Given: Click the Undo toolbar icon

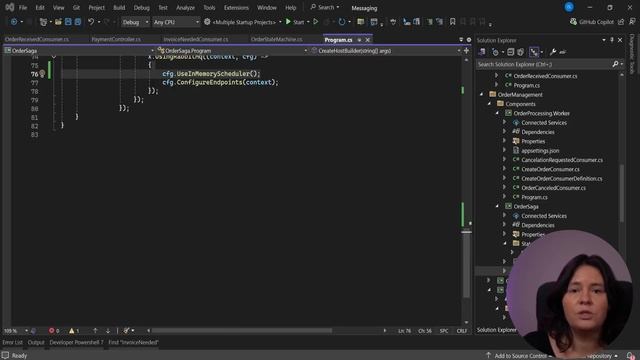Looking at the screenshot, I should pyautogui.click(x=91, y=22).
